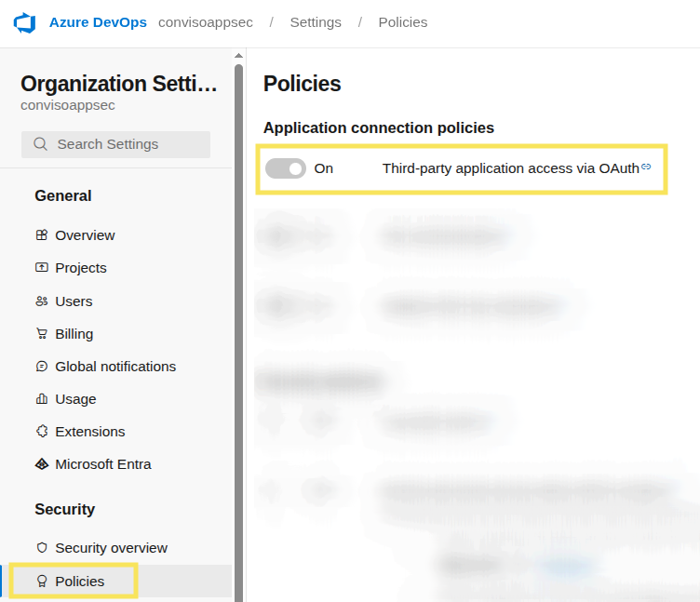Click the Security overview shield icon

[x=41, y=548]
